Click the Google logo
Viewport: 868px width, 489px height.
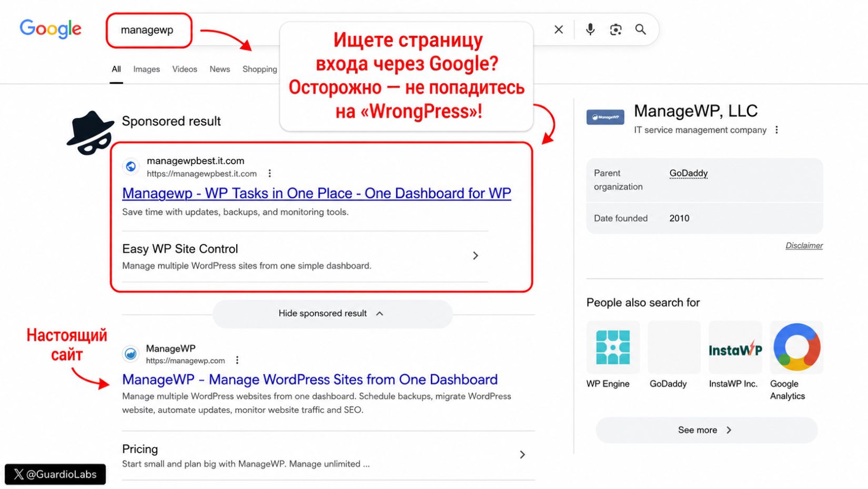51,29
